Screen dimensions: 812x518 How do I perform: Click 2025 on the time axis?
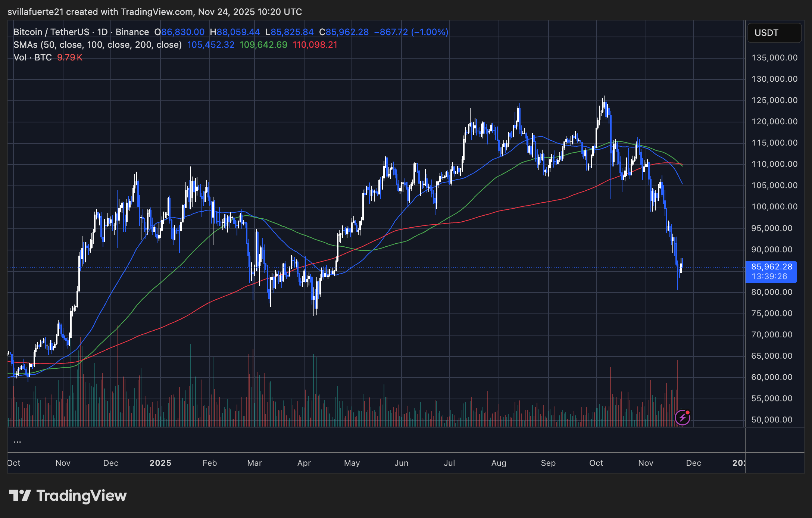click(x=161, y=463)
